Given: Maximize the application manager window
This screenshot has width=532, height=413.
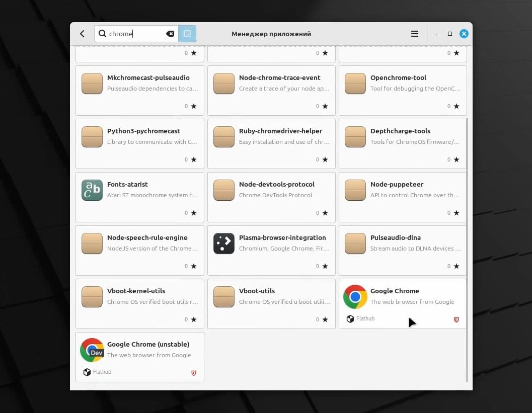Looking at the screenshot, I should tap(450, 34).
